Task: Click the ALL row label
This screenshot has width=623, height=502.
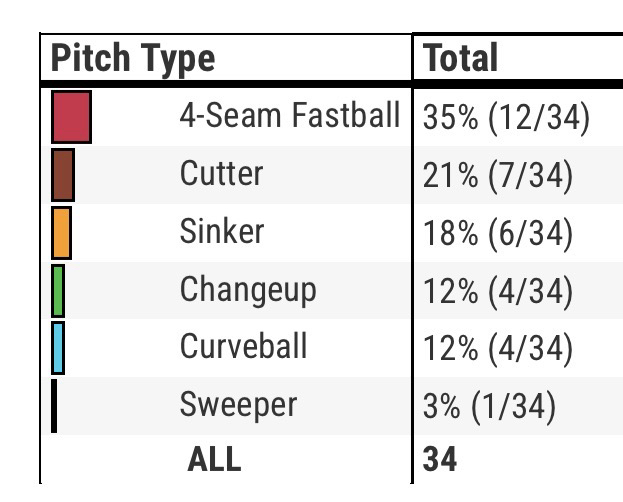Action: [214, 459]
